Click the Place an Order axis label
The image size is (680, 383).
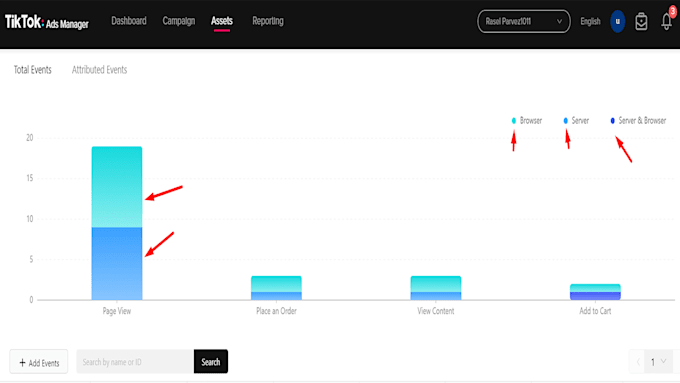[276, 311]
